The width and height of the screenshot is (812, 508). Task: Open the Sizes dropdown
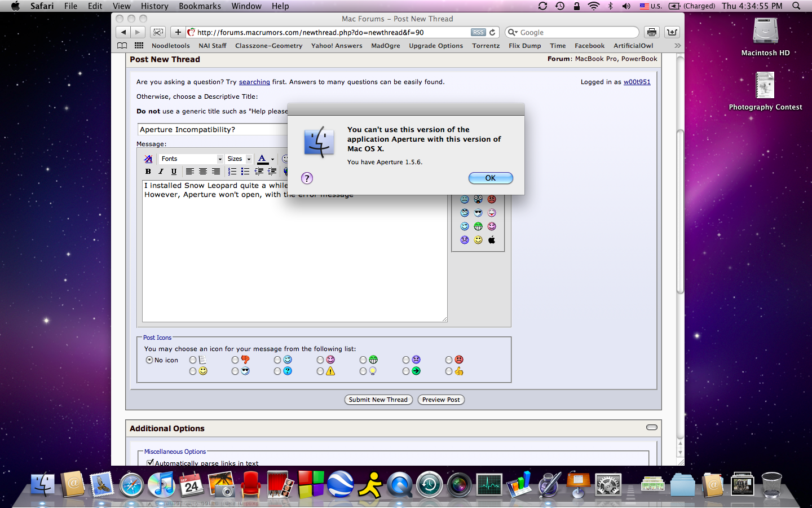coord(239,159)
